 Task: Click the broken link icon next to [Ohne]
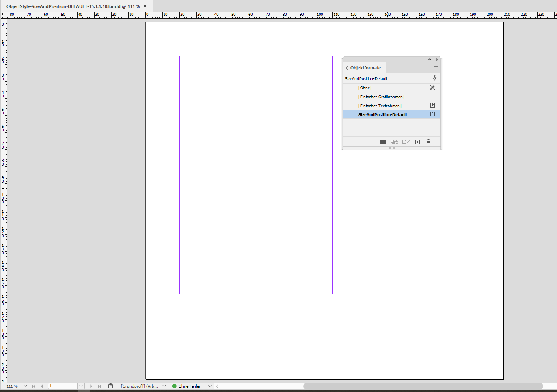click(432, 87)
